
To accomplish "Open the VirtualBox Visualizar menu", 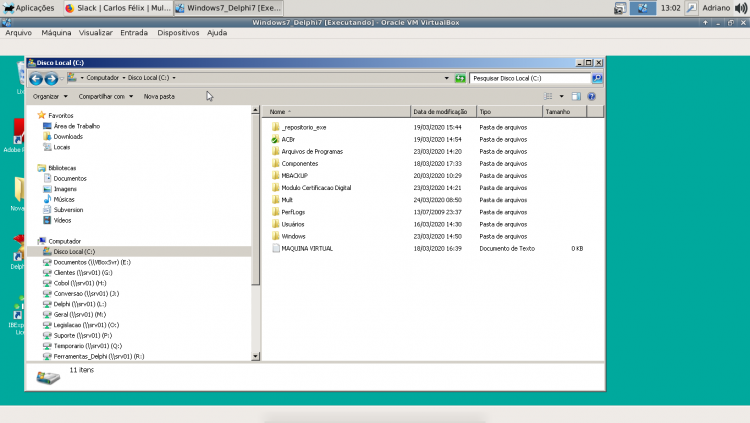I will click(96, 33).
